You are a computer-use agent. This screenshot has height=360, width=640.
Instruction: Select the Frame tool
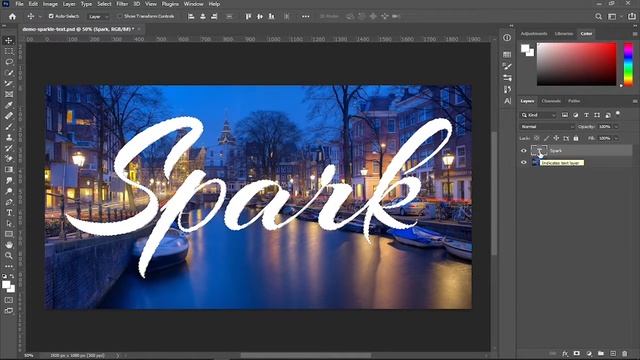pyautogui.click(x=9, y=94)
